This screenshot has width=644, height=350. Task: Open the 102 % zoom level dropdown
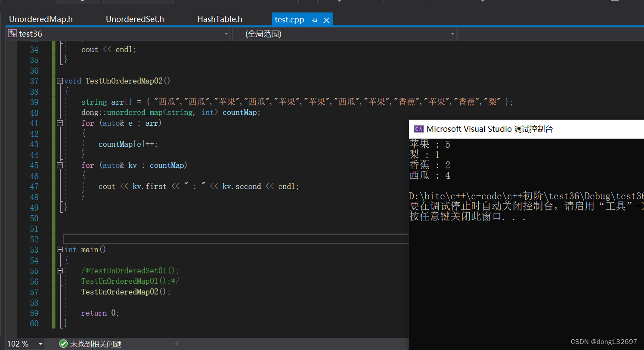[x=40, y=344]
